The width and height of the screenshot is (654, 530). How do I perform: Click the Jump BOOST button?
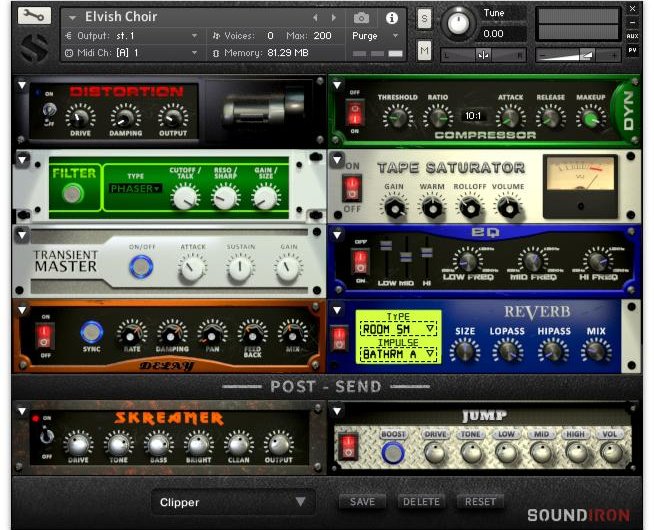[x=394, y=452]
